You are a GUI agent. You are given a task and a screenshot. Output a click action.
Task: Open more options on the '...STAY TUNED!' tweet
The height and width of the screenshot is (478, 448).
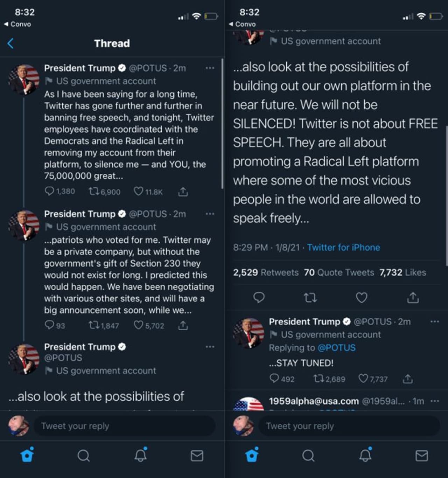434,321
